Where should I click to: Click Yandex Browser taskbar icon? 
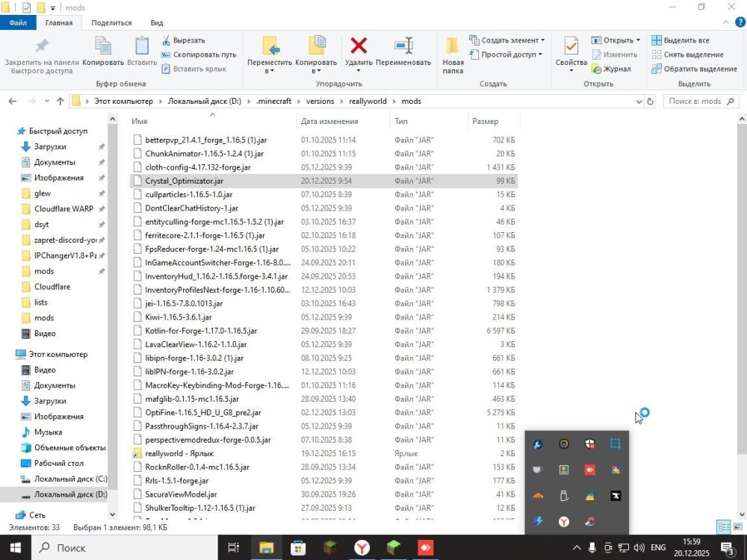362,547
